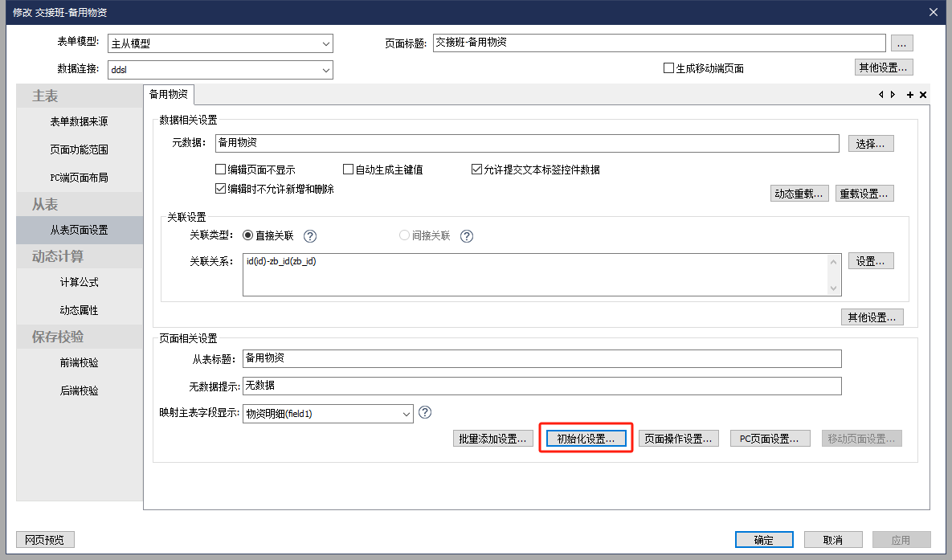Click the plus icon to add a tab
The height and width of the screenshot is (560, 952).
coord(910,95)
